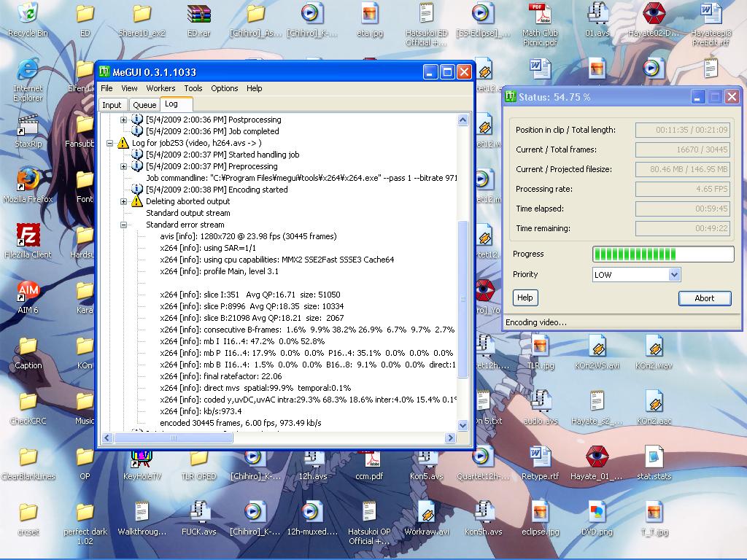The image size is (747, 560).
Task: Click warning icon beside Log for job253
Action: click(x=123, y=143)
